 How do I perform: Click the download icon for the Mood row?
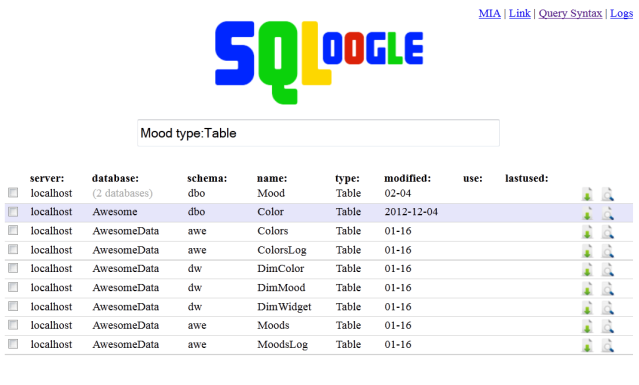tap(587, 194)
